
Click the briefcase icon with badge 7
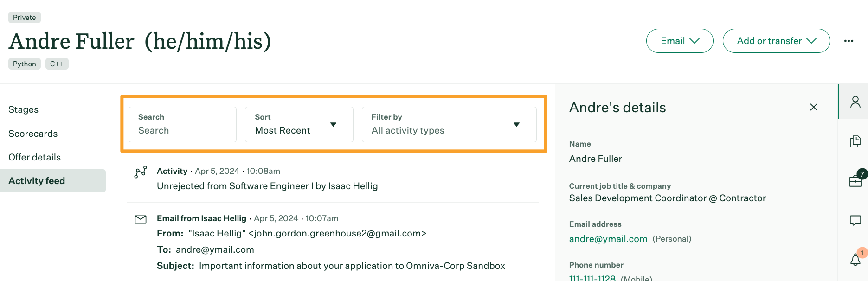[855, 181]
